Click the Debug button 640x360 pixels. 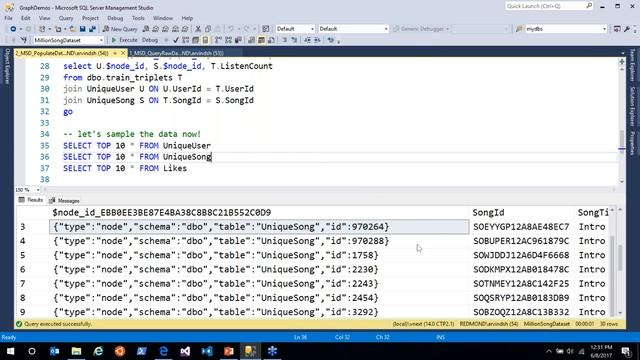pyautogui.click(x=150, y=40)
